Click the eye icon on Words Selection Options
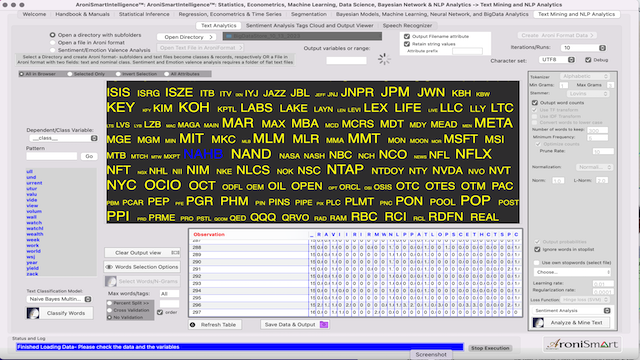Screen dimensions: 640x360 pyautogui.click(x=109, y=267)
